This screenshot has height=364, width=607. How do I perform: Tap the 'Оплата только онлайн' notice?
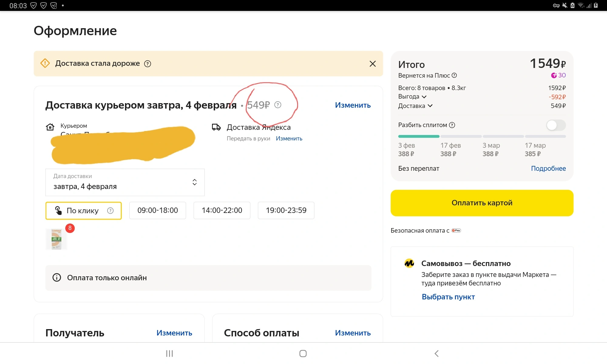(208, 278)
